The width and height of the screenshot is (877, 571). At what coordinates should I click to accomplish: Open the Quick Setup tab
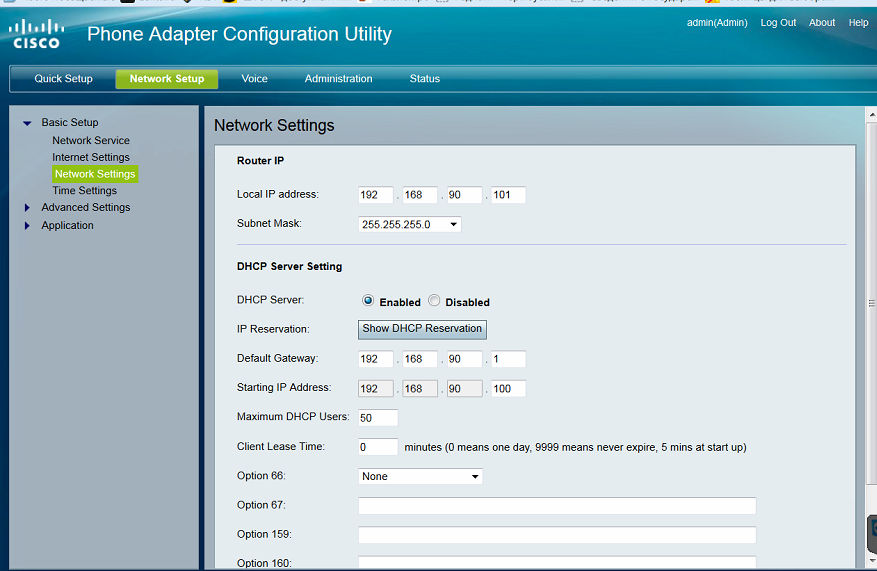(63, 79)
